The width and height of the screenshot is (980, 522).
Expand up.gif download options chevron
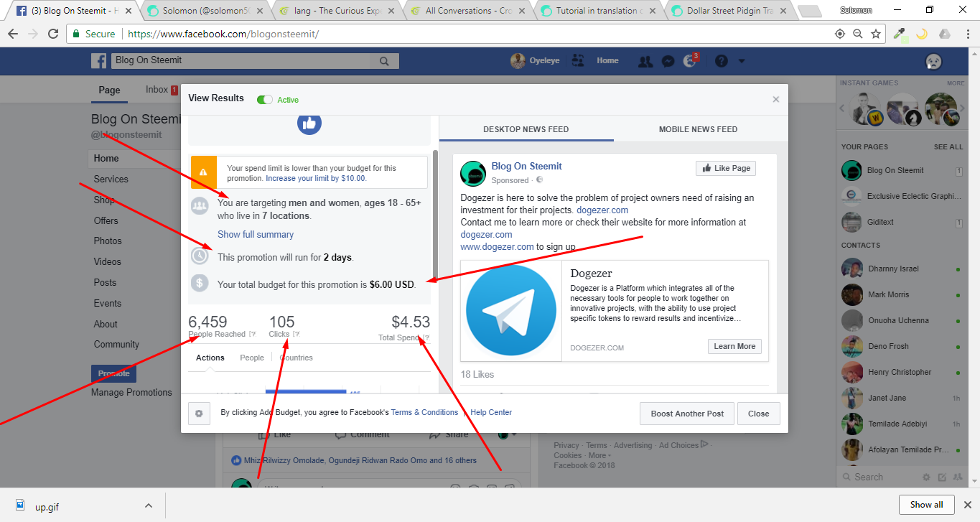(x=149, y=505)
